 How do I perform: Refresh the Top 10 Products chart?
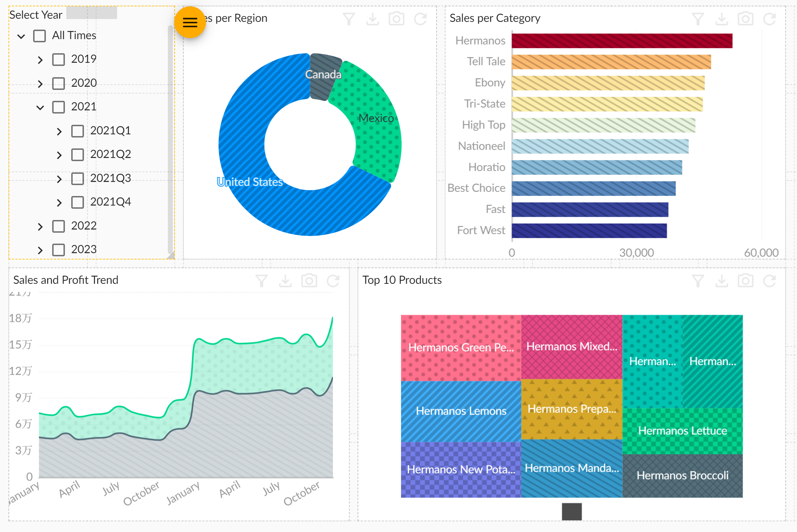tap(769, 281)
